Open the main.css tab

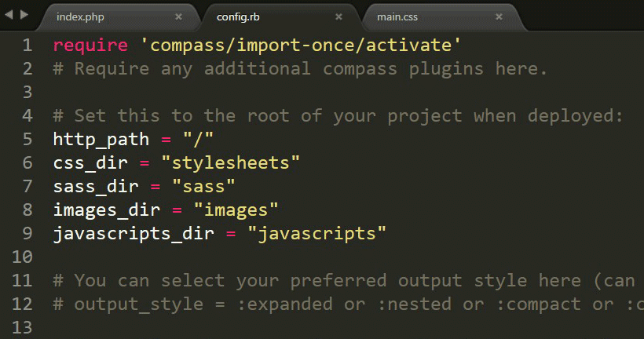pos(401,16)
